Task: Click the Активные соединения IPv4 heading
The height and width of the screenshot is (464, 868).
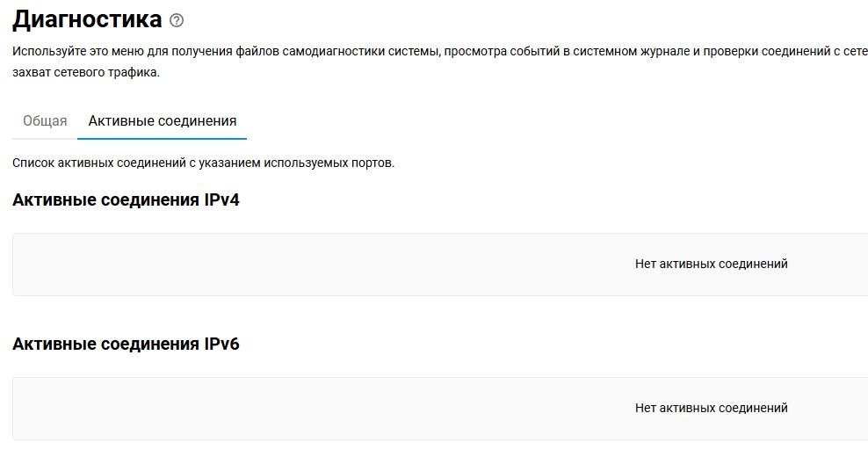Action: (x=126, y=200)
